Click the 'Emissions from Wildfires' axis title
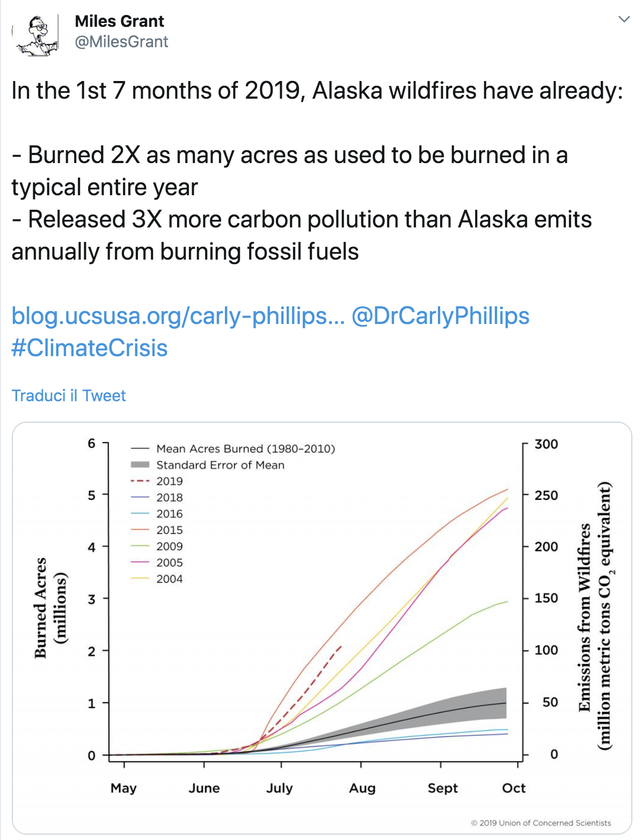This screenshot has width=642, height=840. [594, 615]
